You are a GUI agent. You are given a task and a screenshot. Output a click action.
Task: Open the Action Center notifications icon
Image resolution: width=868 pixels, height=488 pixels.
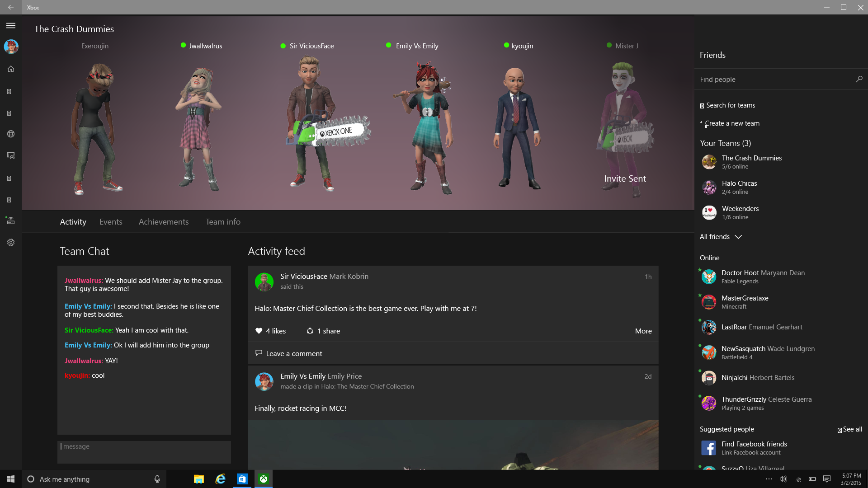(827, 479)
